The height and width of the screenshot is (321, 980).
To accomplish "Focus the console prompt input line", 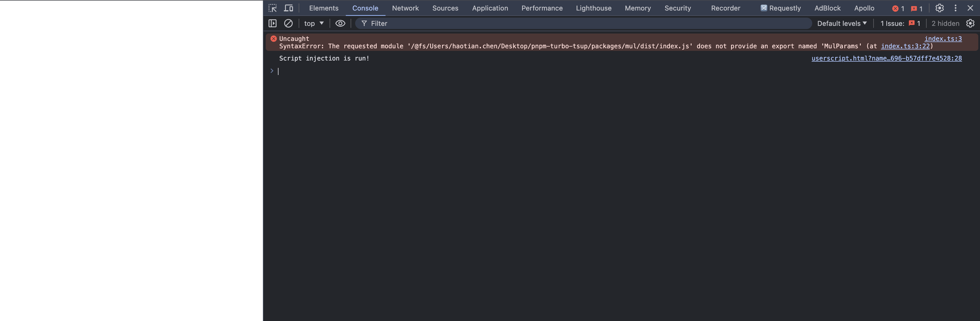I will point(624,71).
